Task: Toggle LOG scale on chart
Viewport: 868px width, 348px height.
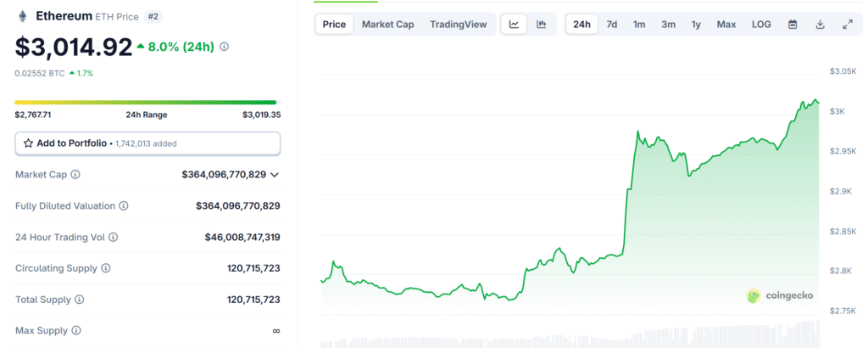Action: [x=761, y=25]
